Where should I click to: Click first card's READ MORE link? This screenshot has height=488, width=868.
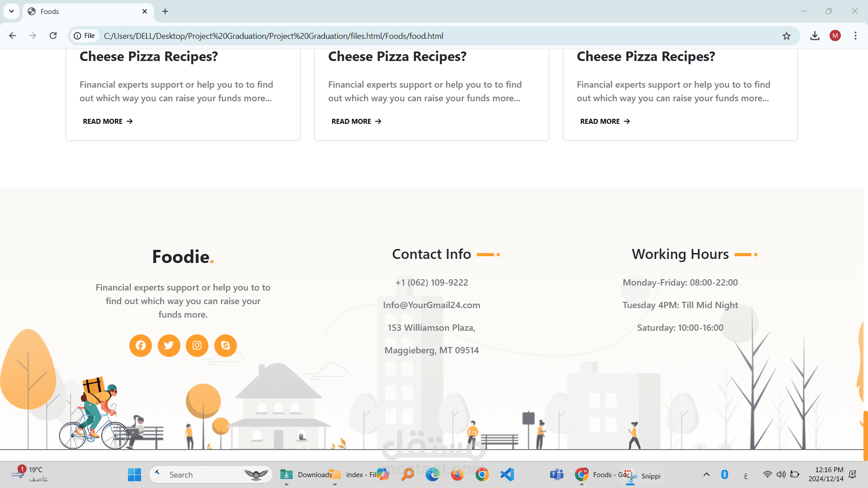pos(108,121)
